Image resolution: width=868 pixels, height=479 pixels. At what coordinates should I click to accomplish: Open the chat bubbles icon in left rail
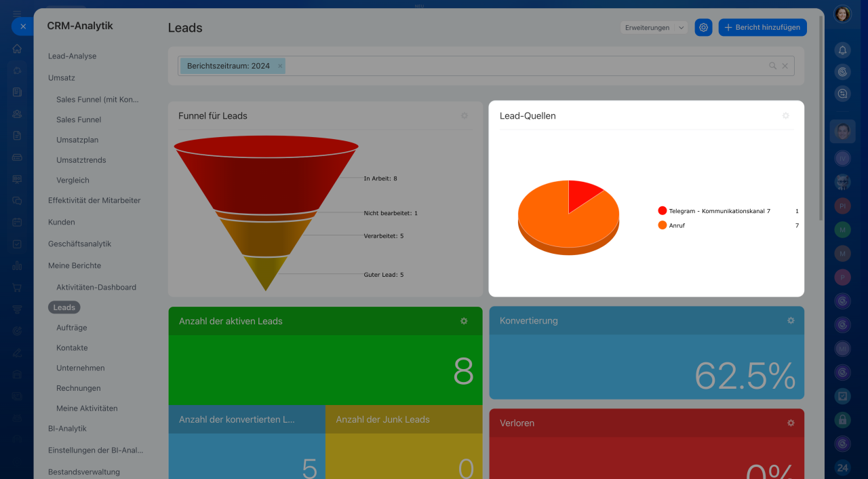[x=17, y=200]
